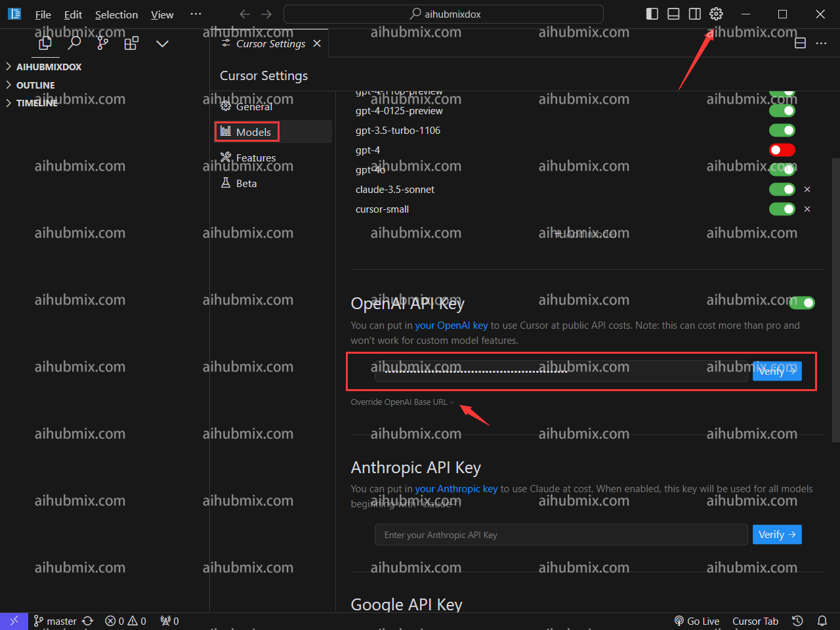Click the settings vertical scrollbar
The height and width of the screenshot is (630, 840).
(835, 300)
